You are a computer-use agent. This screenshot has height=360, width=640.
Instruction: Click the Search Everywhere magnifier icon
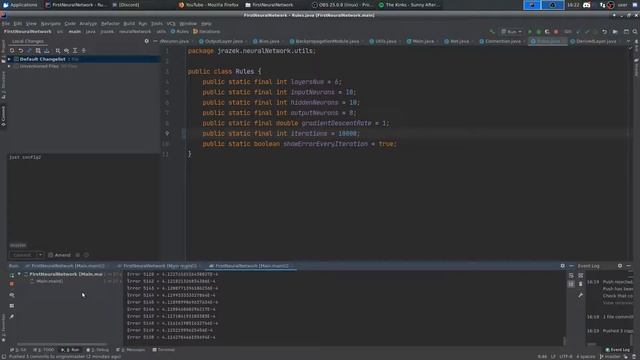point(635,31)
